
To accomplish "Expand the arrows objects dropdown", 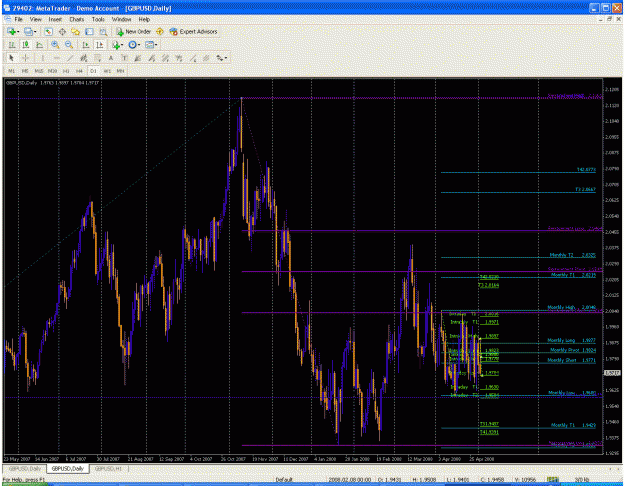I will (x=226, y=58).
